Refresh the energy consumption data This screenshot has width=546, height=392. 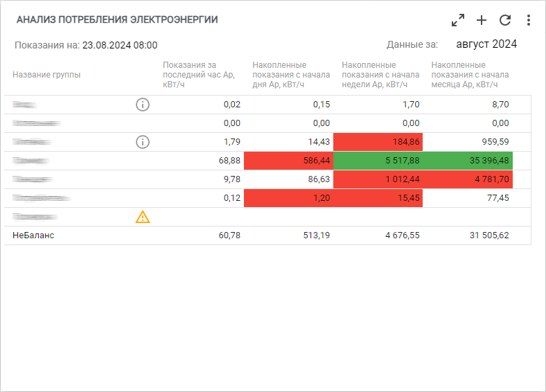pos(505,20)
